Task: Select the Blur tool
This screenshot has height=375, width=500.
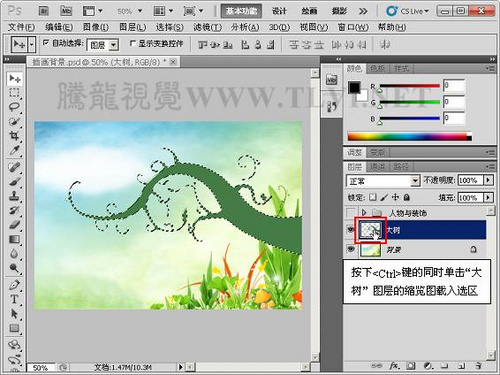Action: (14, 254)
